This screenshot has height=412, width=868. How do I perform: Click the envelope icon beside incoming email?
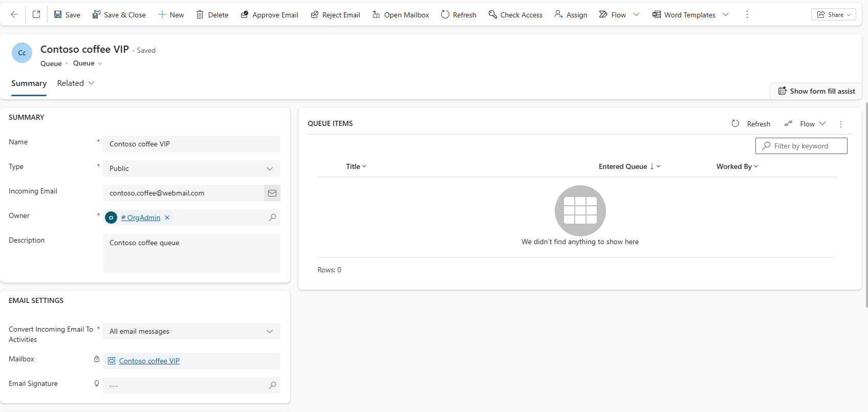[272, 193]
